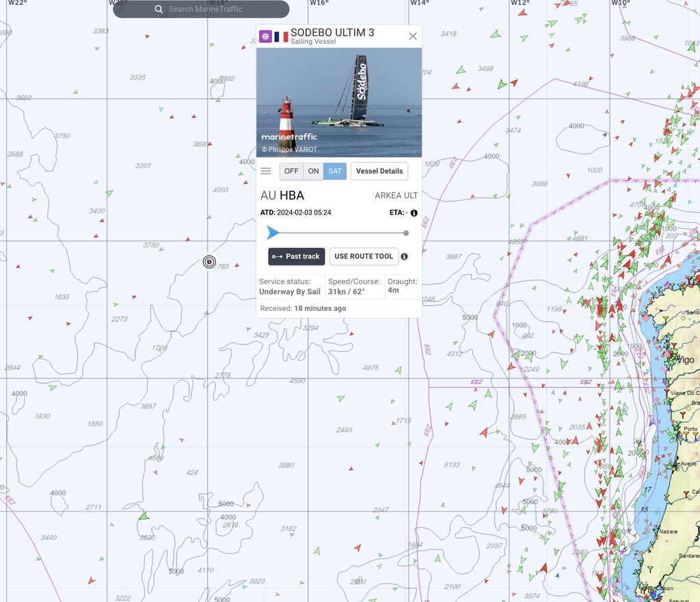The image size is (700, 602).
Task: Click the 3980 depth label on the map
Action: [286, 465]
